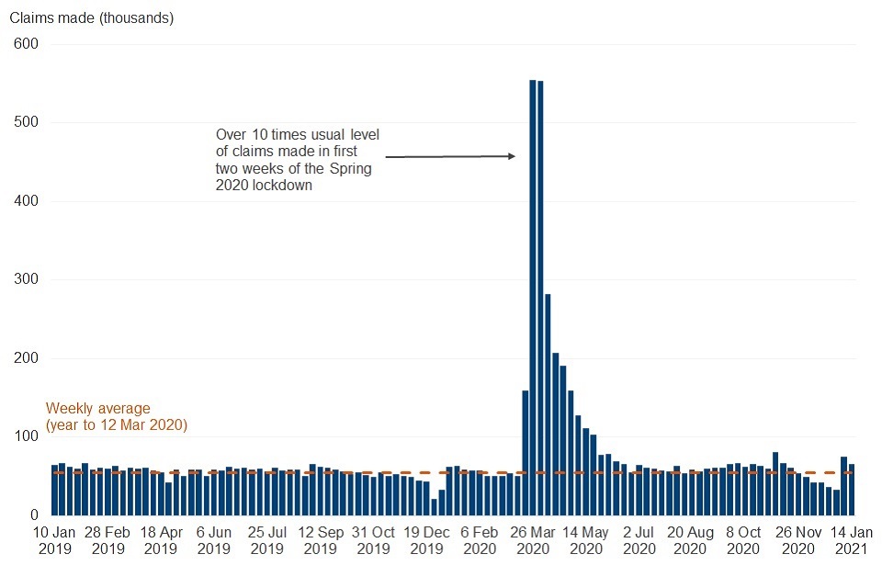Click the '0' y-axis value
Image resolution: width=882 pixels, height=588 pixels.
click(x=33, y=515)
